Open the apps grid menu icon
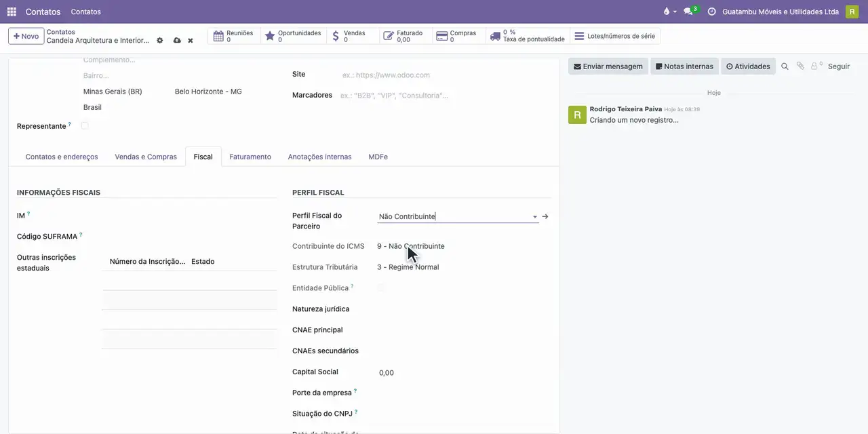 (12, 12)
